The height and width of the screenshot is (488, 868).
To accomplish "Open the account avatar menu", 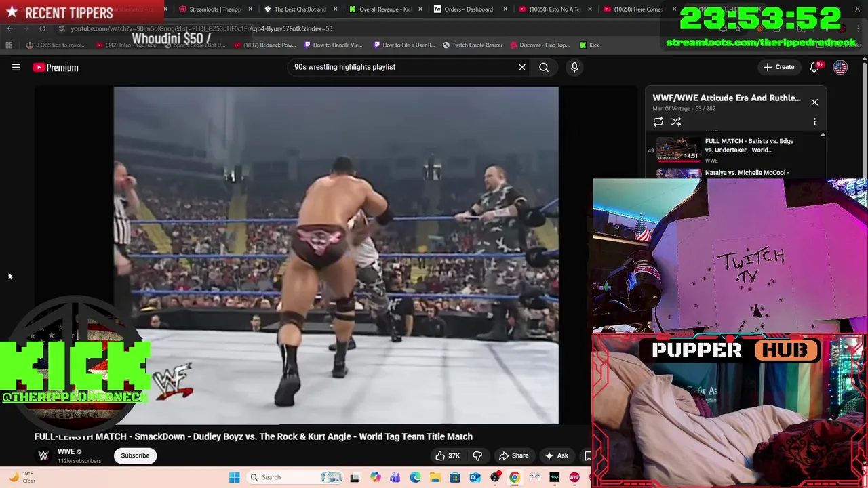I will click(840, 67).
